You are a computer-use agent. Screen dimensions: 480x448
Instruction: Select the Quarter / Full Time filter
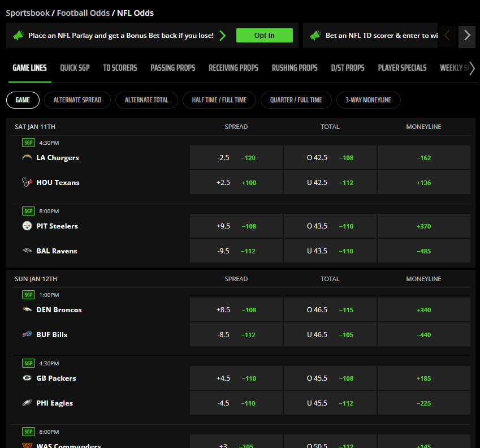point(296,100)
